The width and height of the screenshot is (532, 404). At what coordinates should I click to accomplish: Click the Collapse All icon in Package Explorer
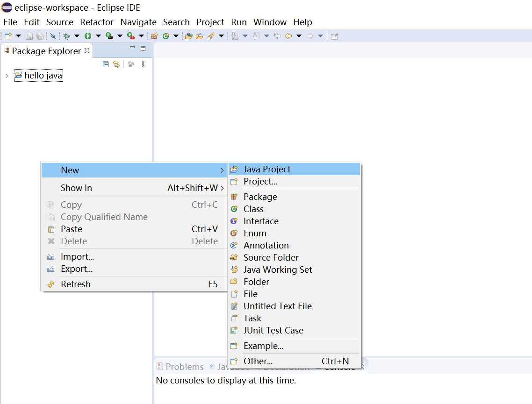pyautogui.click(x=106, y=64)
